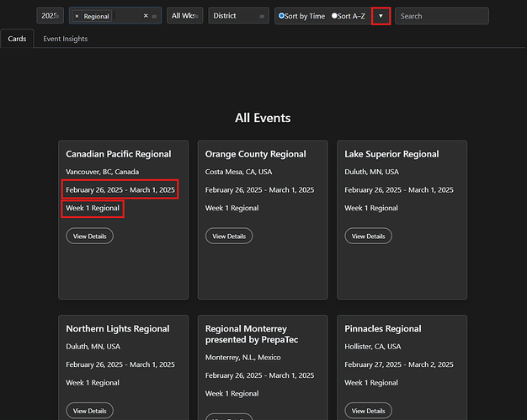
Task: Click the Orange County Regional title
Action: pyautogui.click(x=256, y=154)
